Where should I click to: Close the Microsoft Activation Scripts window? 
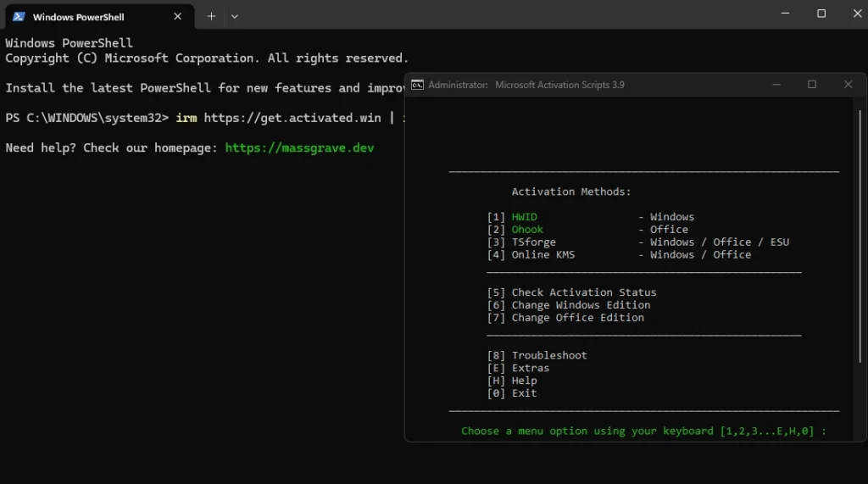pyautogui.click(x=848, y=85)
